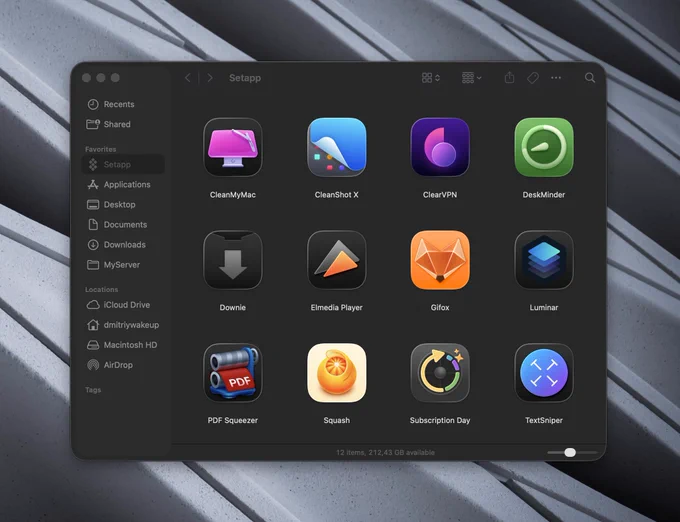Open Applications in the sidebar

[x=123, y=184]
